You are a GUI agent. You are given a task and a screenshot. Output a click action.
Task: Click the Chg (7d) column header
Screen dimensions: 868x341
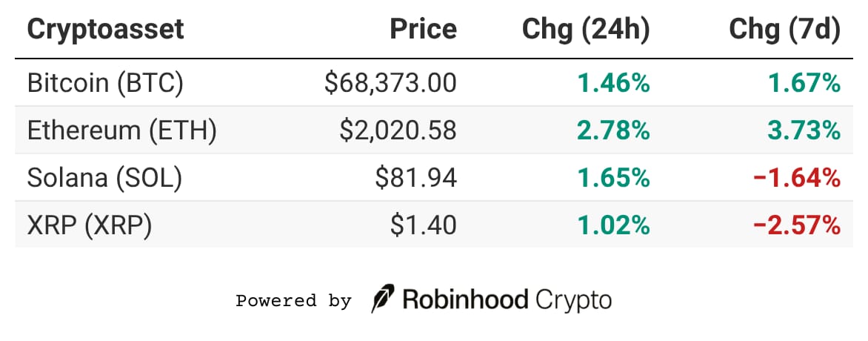tap(785, 30)
